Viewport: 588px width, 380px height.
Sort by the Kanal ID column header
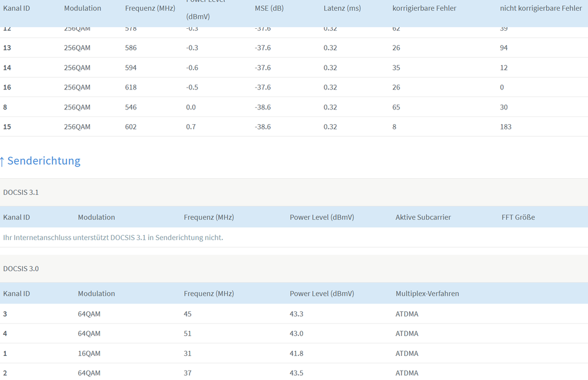click(17, 8)
